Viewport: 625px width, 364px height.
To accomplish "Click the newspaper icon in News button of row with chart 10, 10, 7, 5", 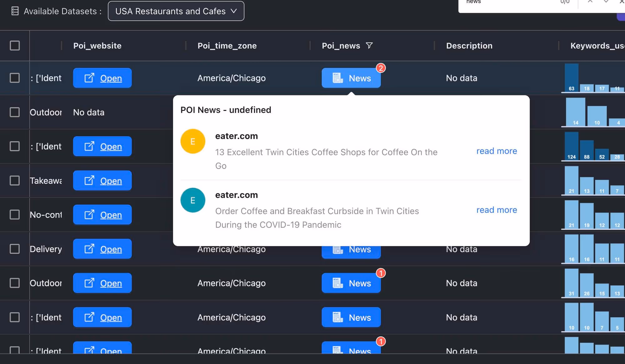I will coord(338,317).
